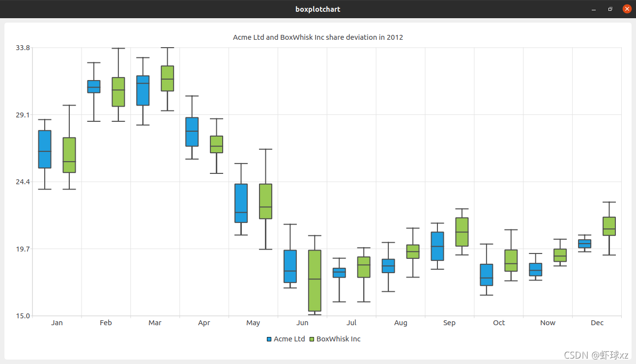This screenshot has height=364, width=636.
Task: Select the green BoxWhisk box for Nov
Action: [x=561, y=255]
